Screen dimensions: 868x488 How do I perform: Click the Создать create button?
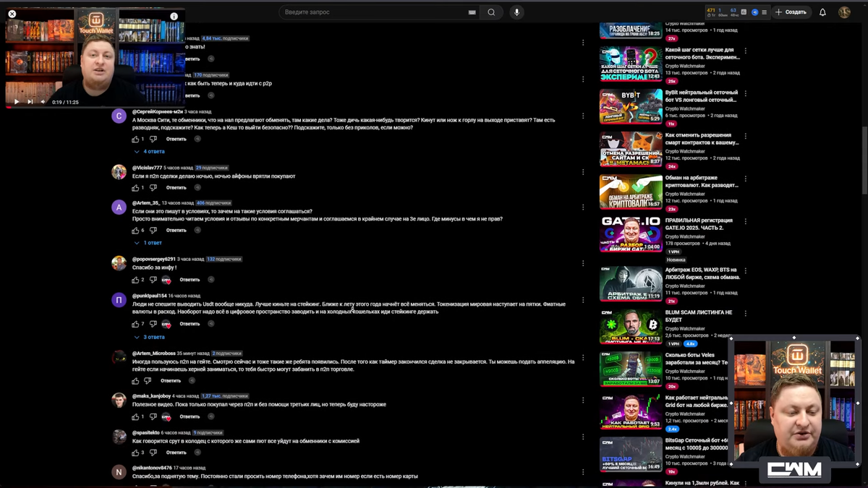click(x=791, y=12)
